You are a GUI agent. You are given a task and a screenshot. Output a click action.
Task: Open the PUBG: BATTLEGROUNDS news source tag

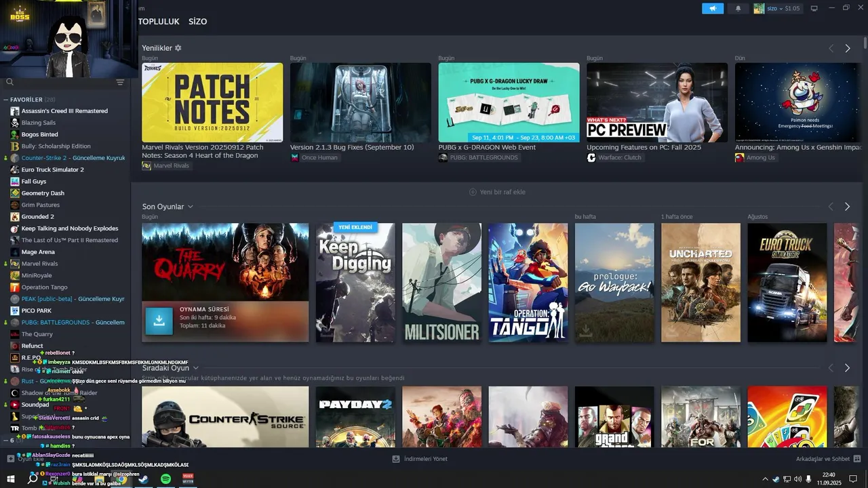(x=478, y=157)
